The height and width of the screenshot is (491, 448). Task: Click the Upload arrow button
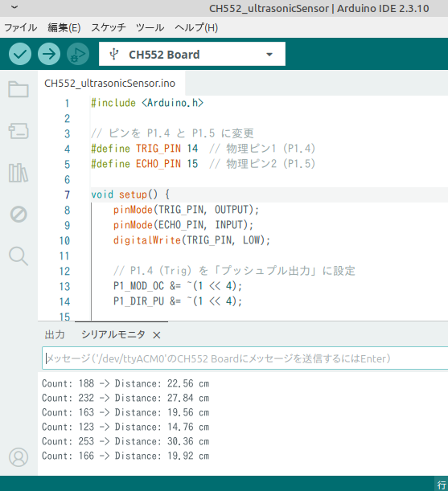pyautogui.click(x=49, y=54)
